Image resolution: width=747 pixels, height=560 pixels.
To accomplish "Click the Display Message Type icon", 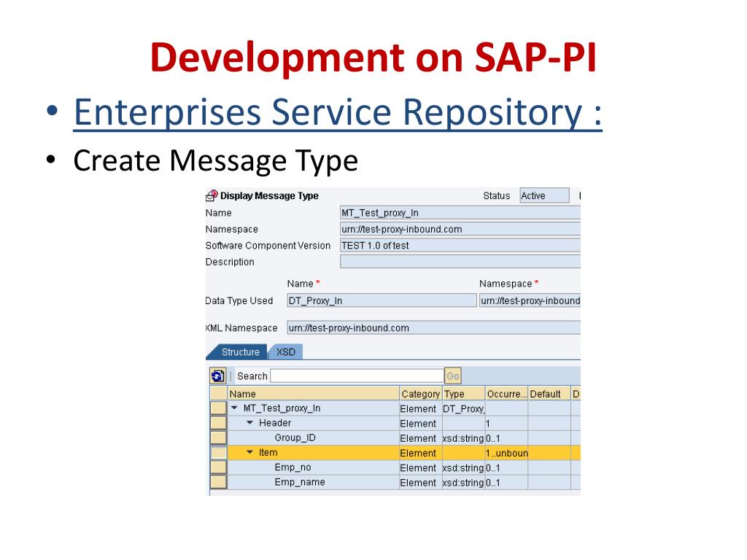I will point(212,195).
